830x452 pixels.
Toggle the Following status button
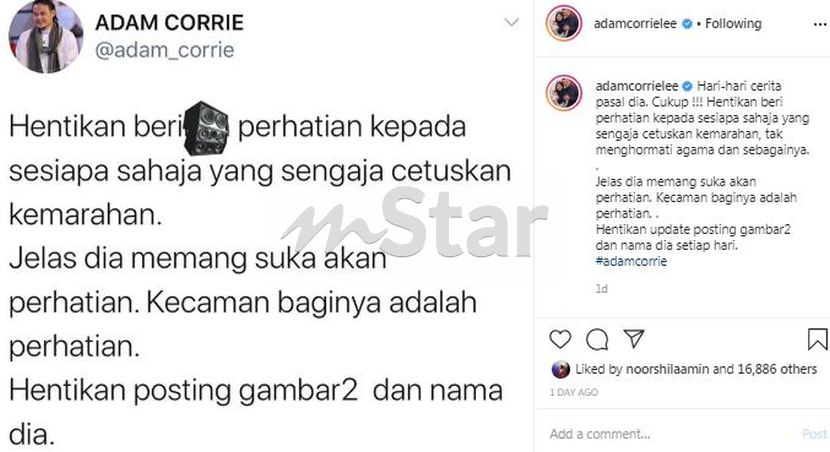[x=733, y=23]
